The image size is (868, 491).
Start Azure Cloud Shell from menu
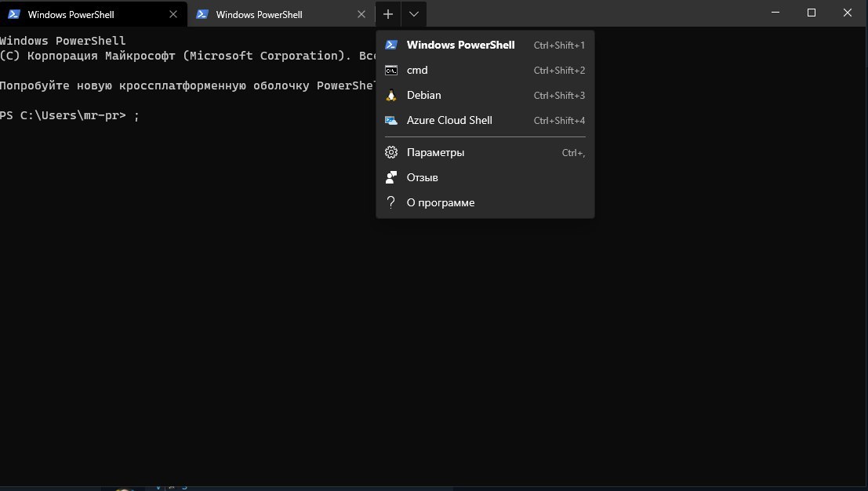[x=485, y=120]
